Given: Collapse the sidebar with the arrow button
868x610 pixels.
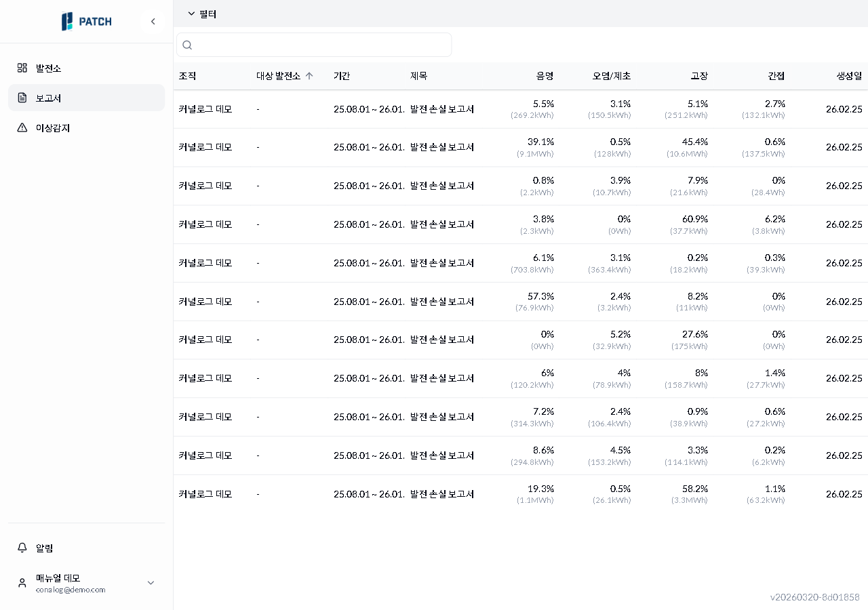Looking at the screenshot, I should pos(153,21).
